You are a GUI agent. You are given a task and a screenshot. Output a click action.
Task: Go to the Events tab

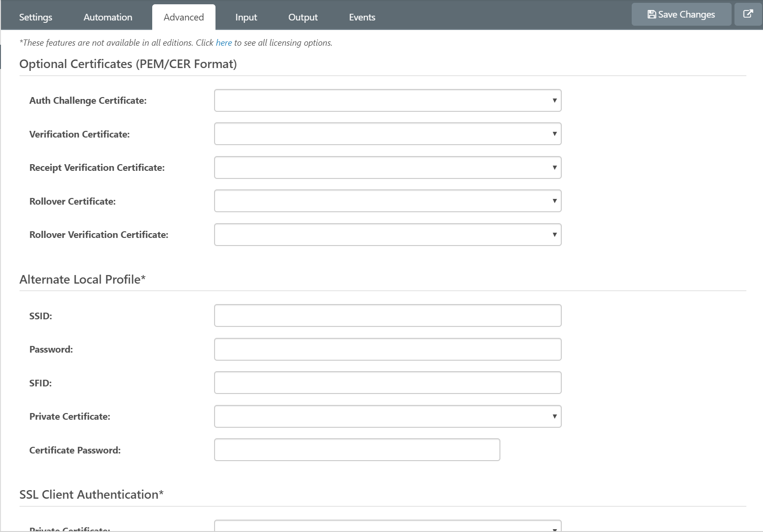tap(362, 17)
